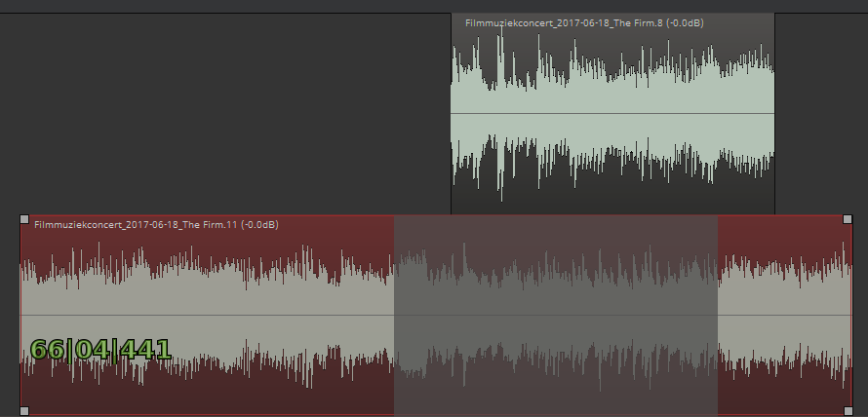Select the The Firm.11 clip title label
Viewport: 868px width, 417px height.
tap(156, 225)
